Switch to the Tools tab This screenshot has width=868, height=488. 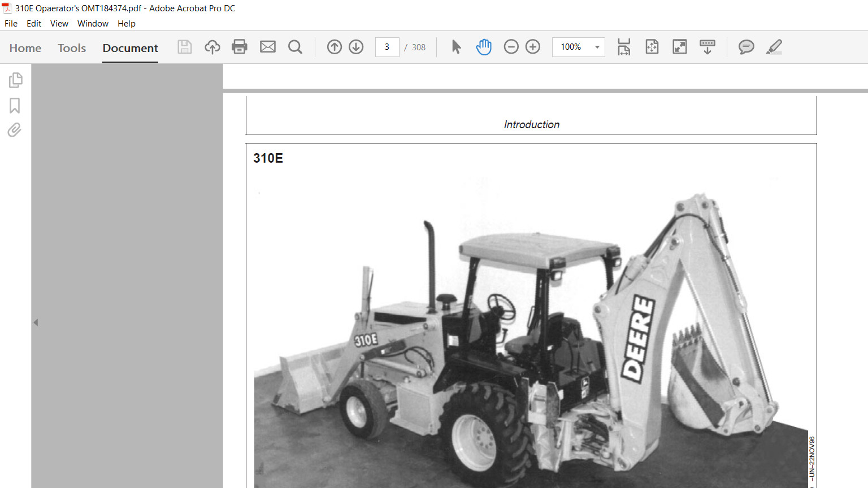pyautogui.click(x=72, y=48)
